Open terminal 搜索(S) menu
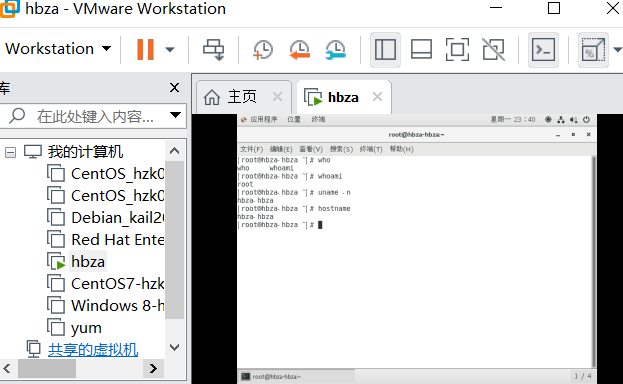This screenshot has width=623, height=384. [x=341, y=149]
